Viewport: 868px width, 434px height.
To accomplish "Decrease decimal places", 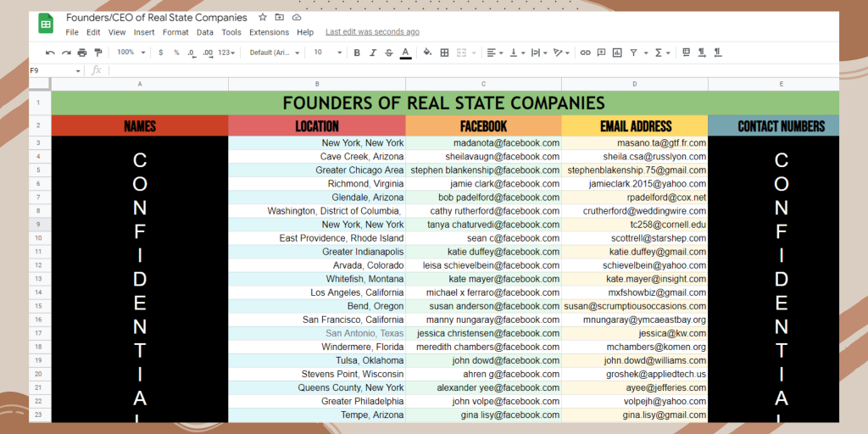I will tap(192, 53).
